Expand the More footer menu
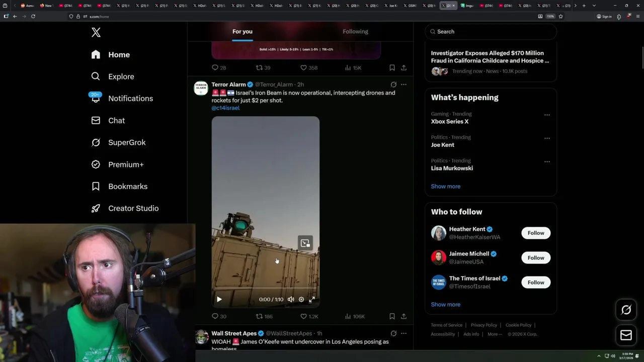Screen dimensions: 644x362 tap(494, 334)
